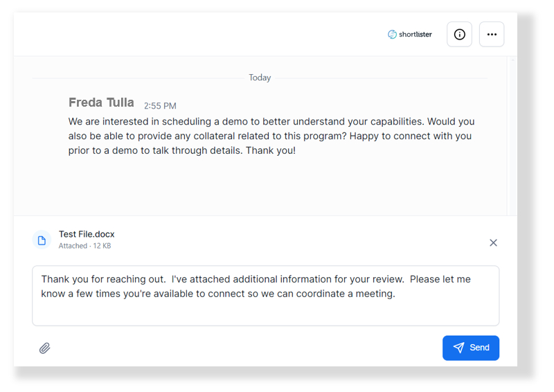Click Freda Tulla's demo request message
554x392 pixels.
point(271,136)
